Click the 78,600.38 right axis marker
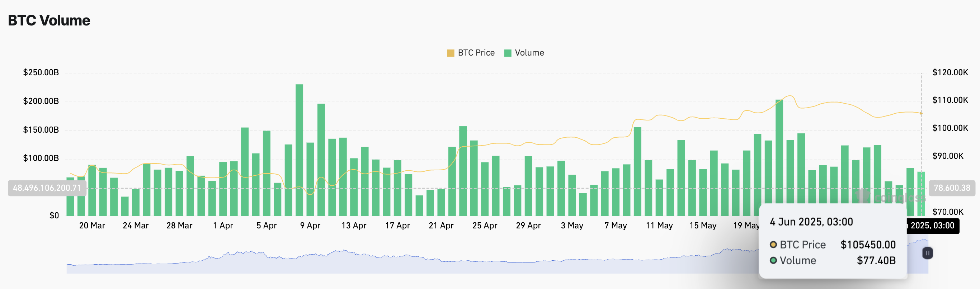Viewport: 980px width, 289px height. pyautogui.click(x=952, y=188)
